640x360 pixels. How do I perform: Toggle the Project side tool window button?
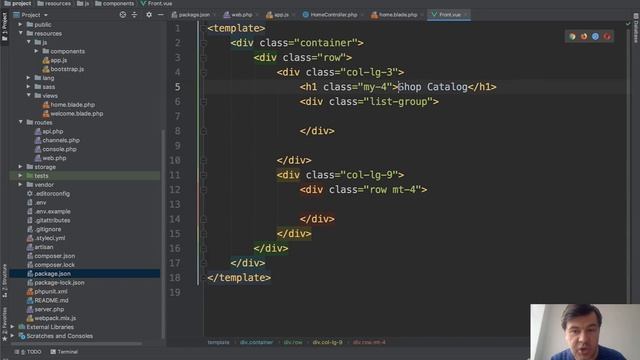[x=4, y=27]
